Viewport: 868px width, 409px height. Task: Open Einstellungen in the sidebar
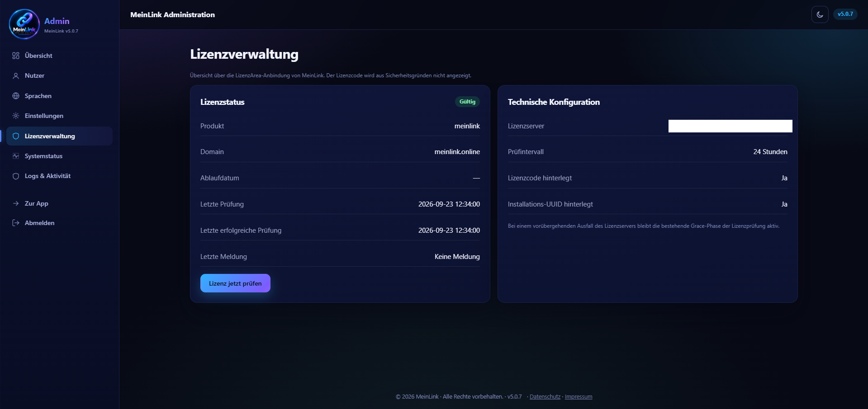pos(59,116)
